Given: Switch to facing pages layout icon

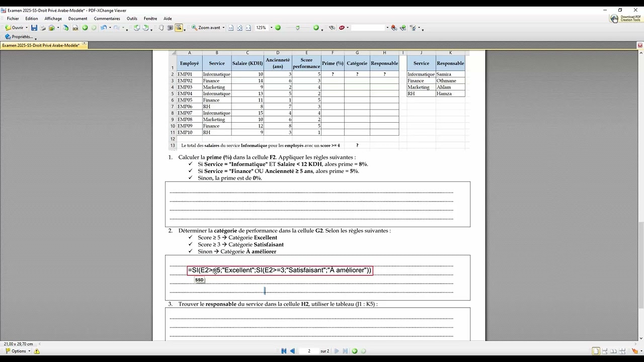Looking at the screenshot, I should 613,351.
